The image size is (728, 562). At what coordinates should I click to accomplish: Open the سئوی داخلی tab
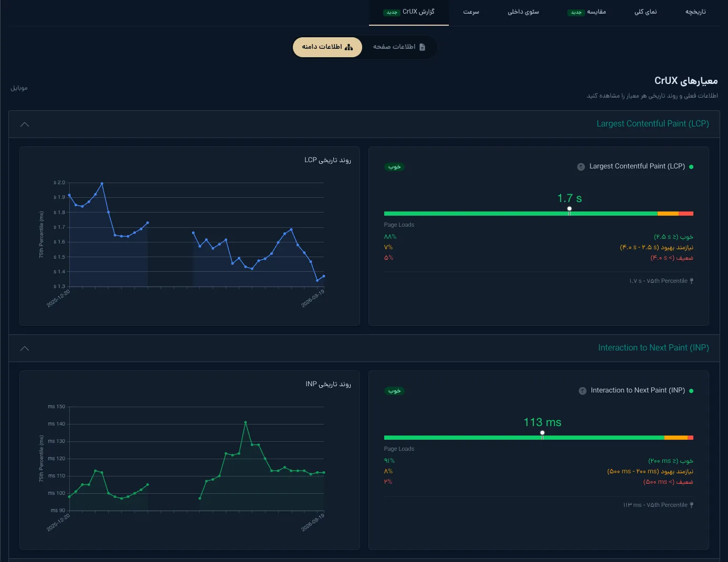pos(523,12)
